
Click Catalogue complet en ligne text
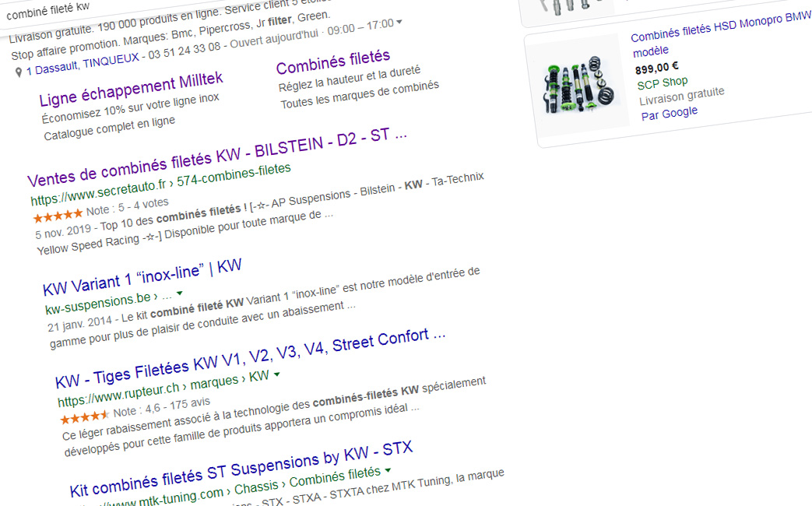(109, 129)
